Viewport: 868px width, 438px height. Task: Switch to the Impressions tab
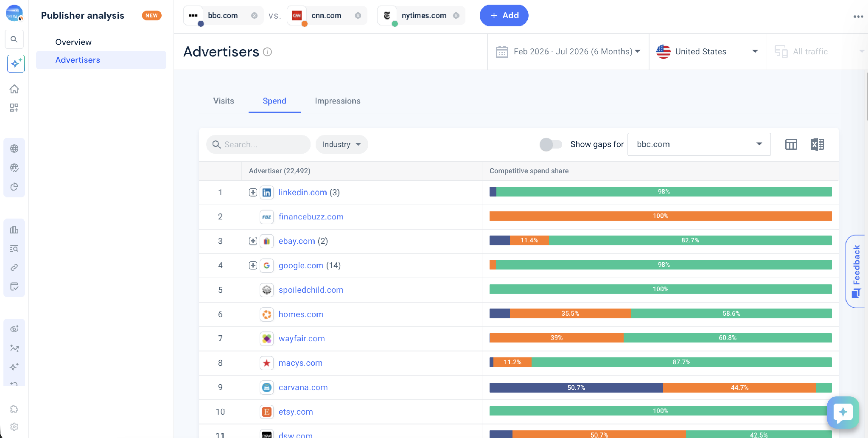[338, 101]
